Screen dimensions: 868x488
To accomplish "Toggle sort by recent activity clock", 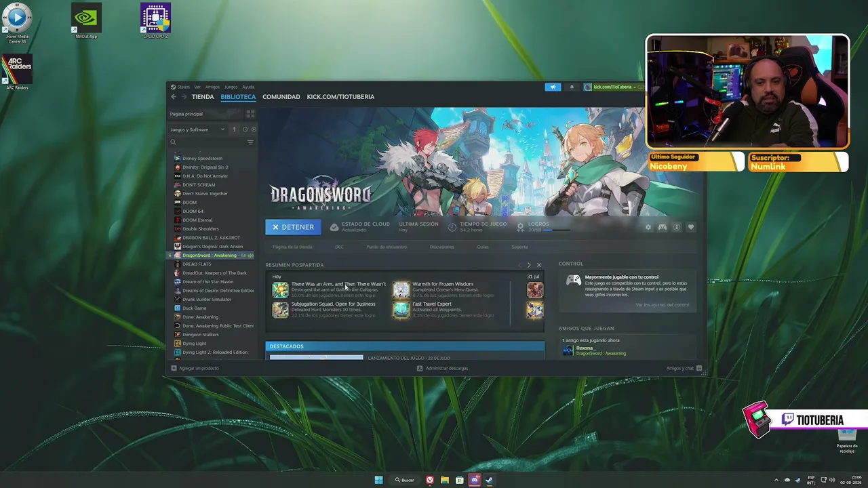I will (245, 129).
